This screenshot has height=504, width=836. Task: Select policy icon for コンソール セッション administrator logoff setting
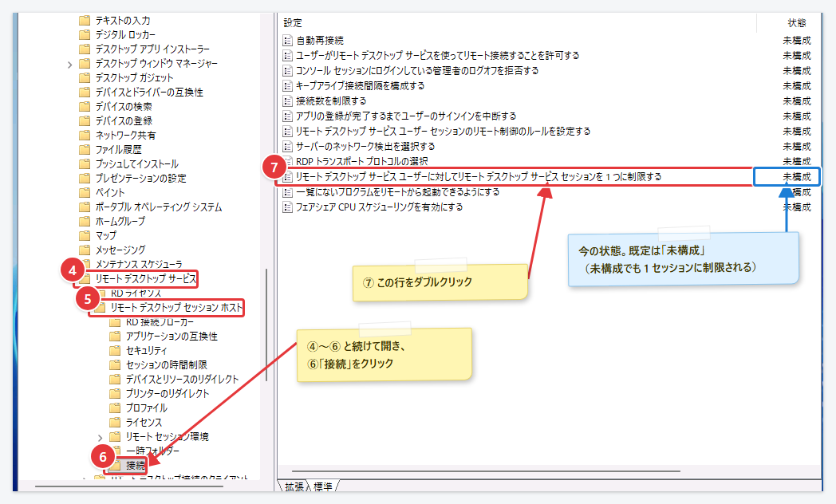click(x=287, y=70)
